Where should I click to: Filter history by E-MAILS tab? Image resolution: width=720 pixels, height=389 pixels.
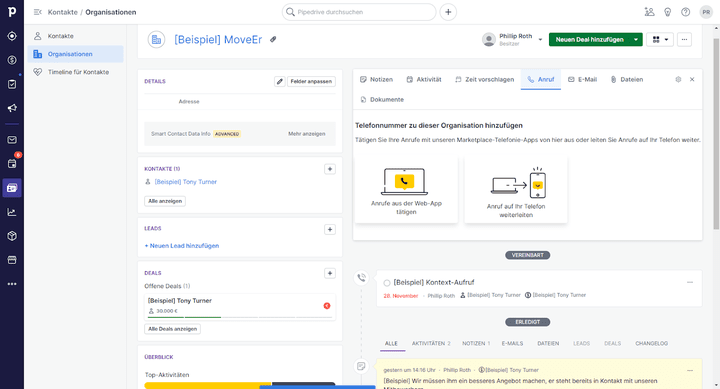coord(512,344)
